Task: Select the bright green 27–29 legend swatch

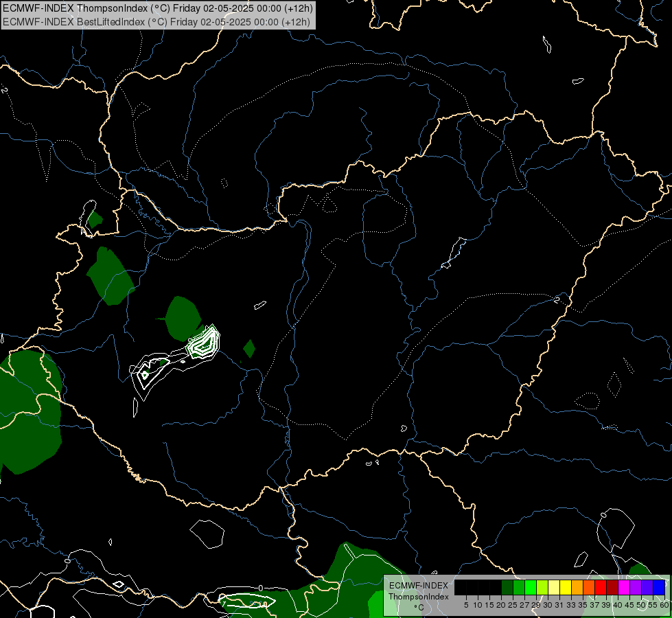Action: pyautogui.click(x=531, y=588)
